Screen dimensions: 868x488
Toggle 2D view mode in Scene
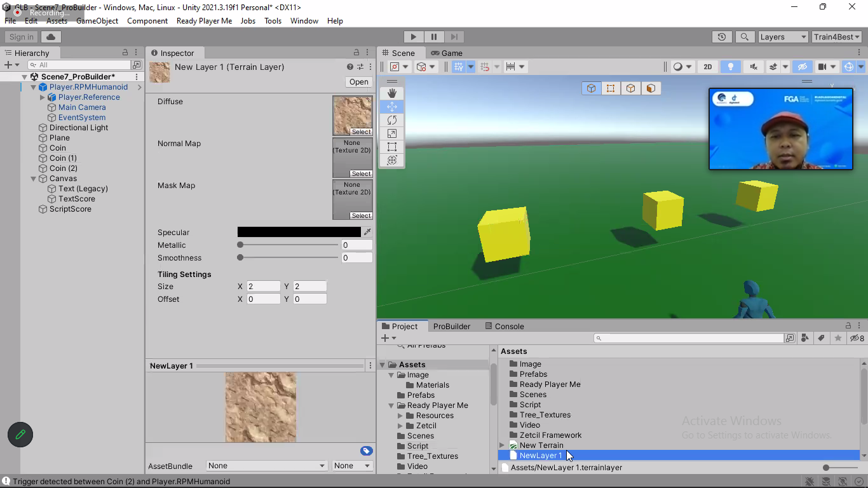707,67
